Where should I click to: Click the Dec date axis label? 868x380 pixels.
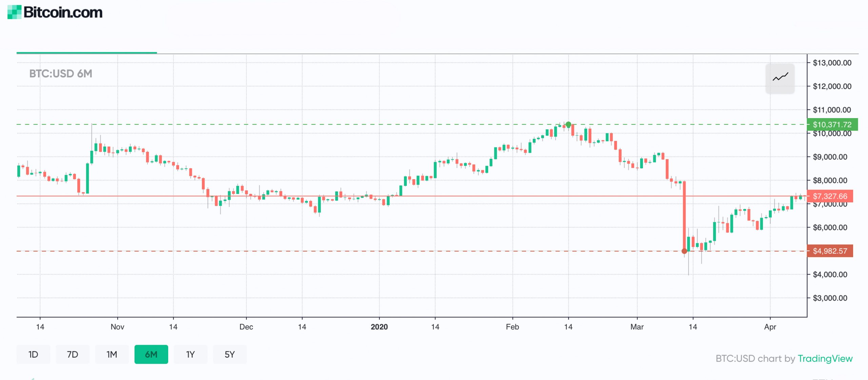coord(246,327)
